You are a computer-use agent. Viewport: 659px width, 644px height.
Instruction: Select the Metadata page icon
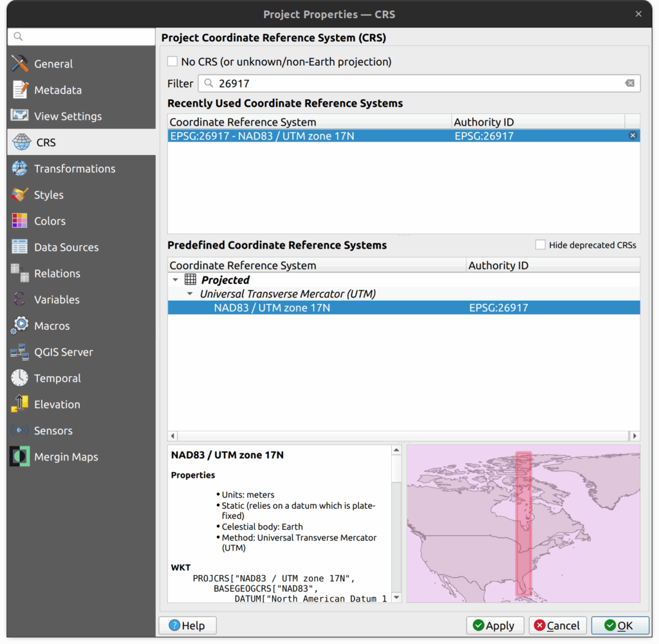click(20, 90)
